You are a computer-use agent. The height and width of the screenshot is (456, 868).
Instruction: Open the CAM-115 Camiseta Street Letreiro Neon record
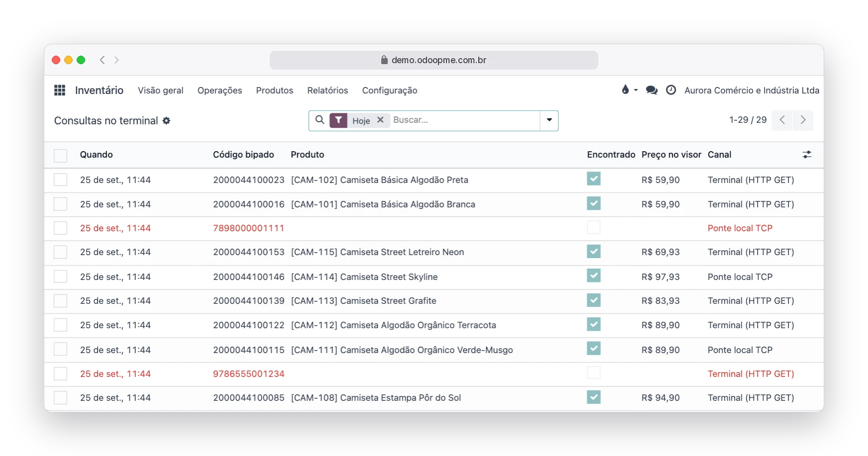[x=377, y=252]
